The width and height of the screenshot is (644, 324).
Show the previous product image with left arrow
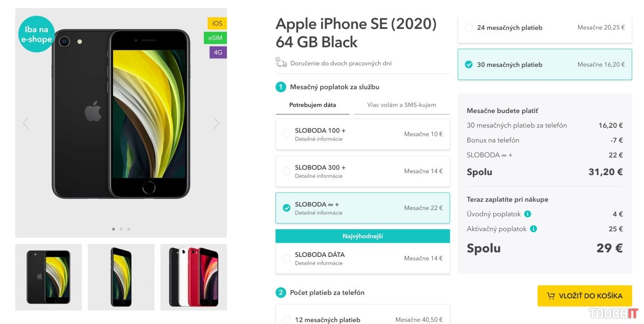click(26, 123)
